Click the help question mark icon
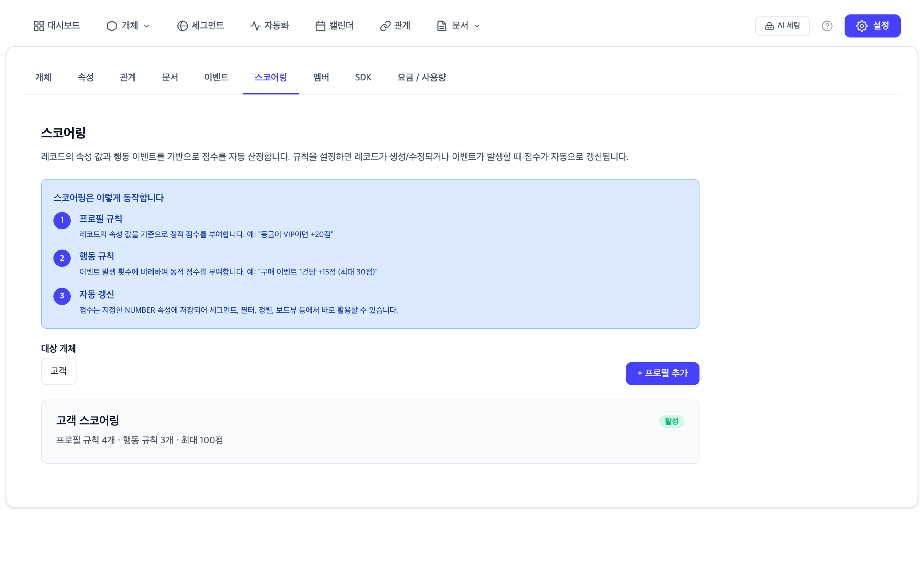Image resolution: width=924 pixels, height=577 pixels. coord(827,26)
